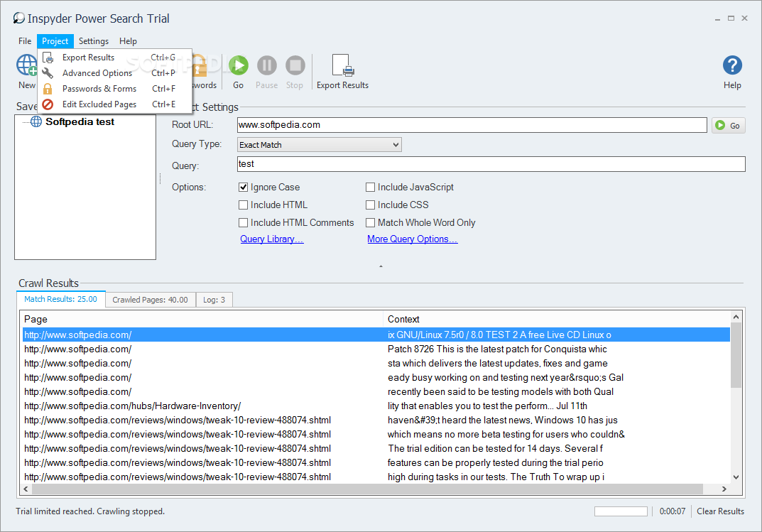Enable Include JavaScript checkbox
This screenshot has width=762, height=532.
tap(370, 187)
